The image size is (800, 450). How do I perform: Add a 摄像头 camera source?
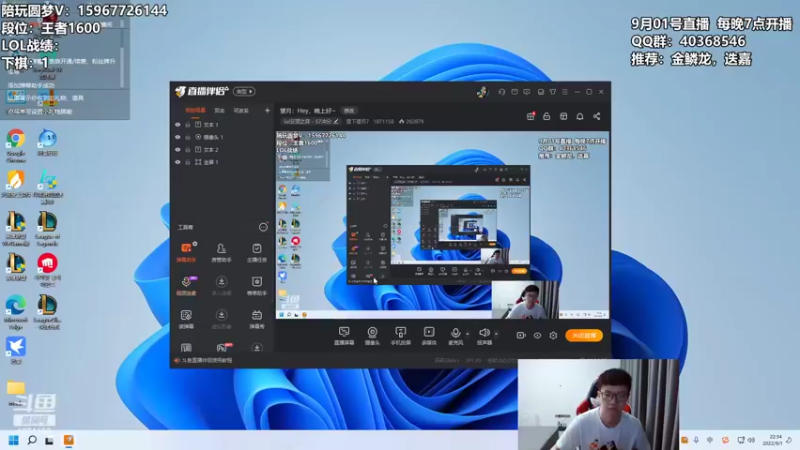click(x=372, y=336)
